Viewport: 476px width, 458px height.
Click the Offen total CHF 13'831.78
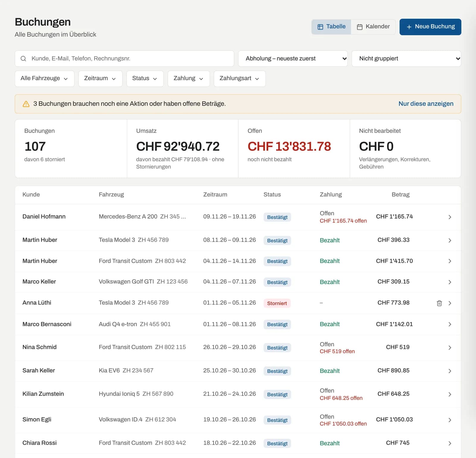[x=289, y=146]
